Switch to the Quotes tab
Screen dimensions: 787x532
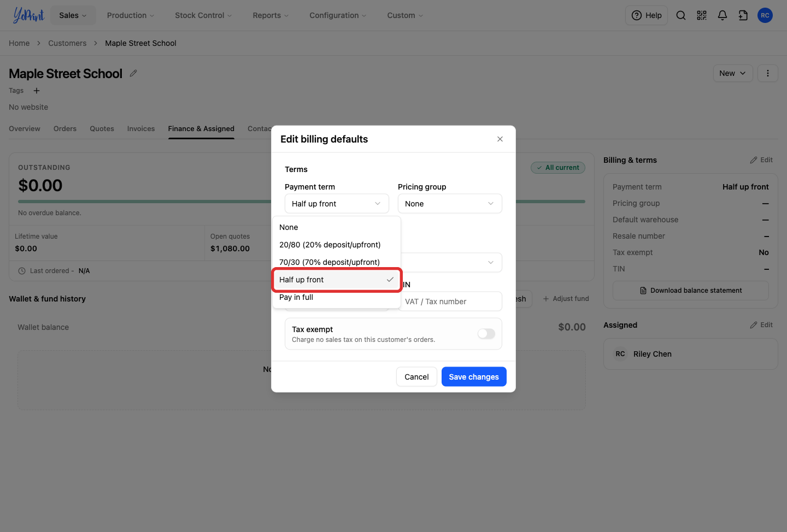tap(102, 129)
